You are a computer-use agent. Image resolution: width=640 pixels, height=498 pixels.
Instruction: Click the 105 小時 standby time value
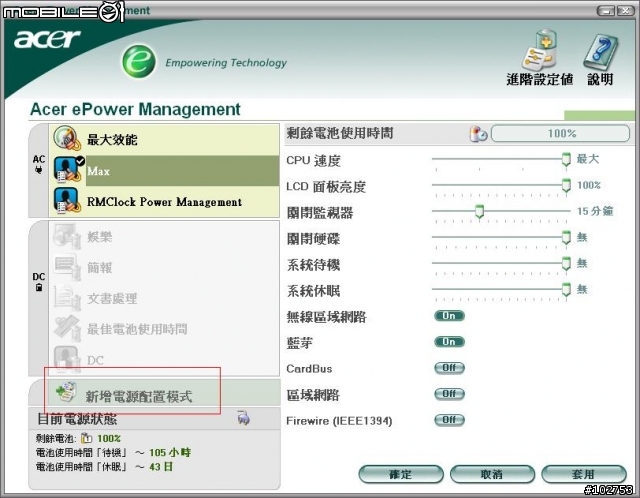pyautogui.click(x=170, y=453)
